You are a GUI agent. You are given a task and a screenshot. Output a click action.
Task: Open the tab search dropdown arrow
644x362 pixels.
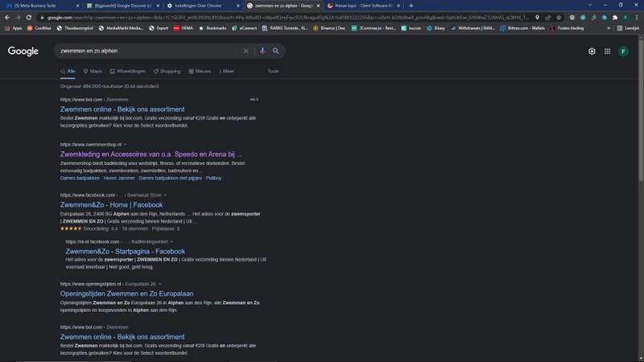tap(590, 6)
